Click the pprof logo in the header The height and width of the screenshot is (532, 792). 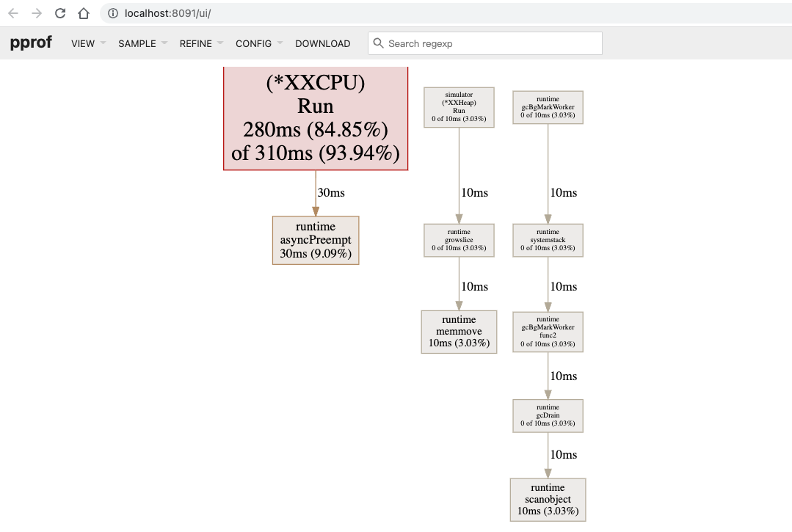30,43
